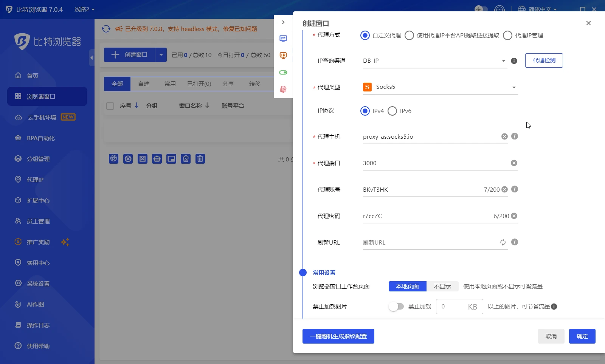Click info icon next to IP查询渠道

514,61
